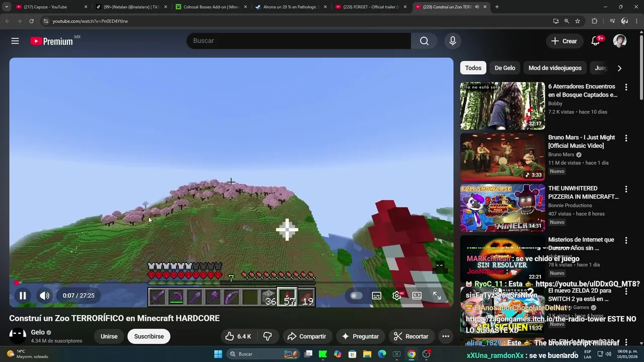Image resolution: width=644 pixels, height=362 pixels.
Task: Enter fullscreen mode
Action: 437,296
